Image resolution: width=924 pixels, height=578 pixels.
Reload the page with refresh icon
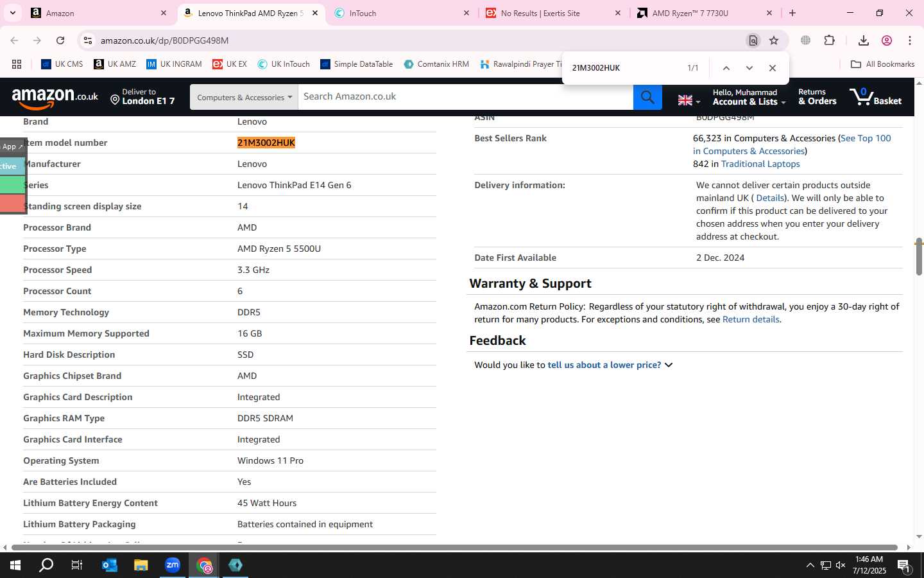60,40
